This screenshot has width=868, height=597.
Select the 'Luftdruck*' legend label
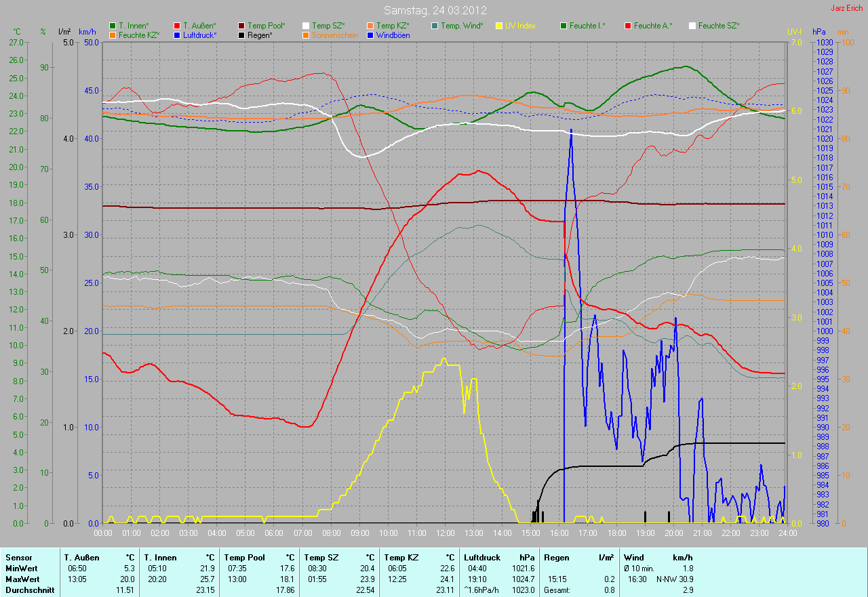[200, 35]
